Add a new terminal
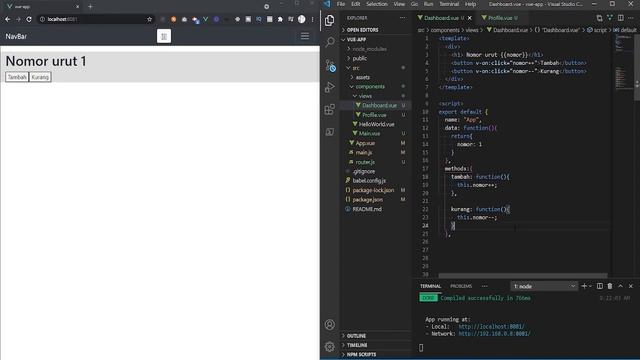 click(x=584, y=286)
